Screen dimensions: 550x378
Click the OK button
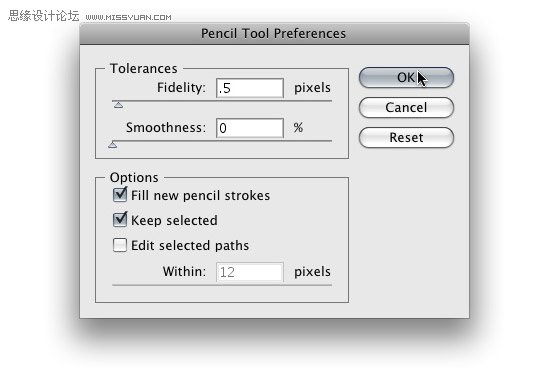[406, 77]
